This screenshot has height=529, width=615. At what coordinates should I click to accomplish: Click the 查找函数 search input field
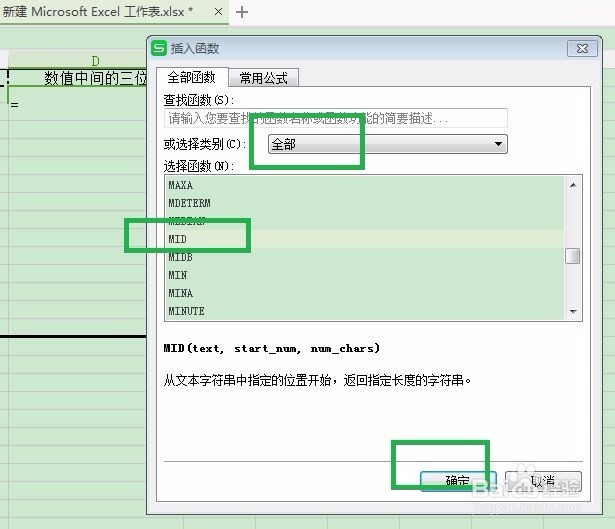coord(336,118)
